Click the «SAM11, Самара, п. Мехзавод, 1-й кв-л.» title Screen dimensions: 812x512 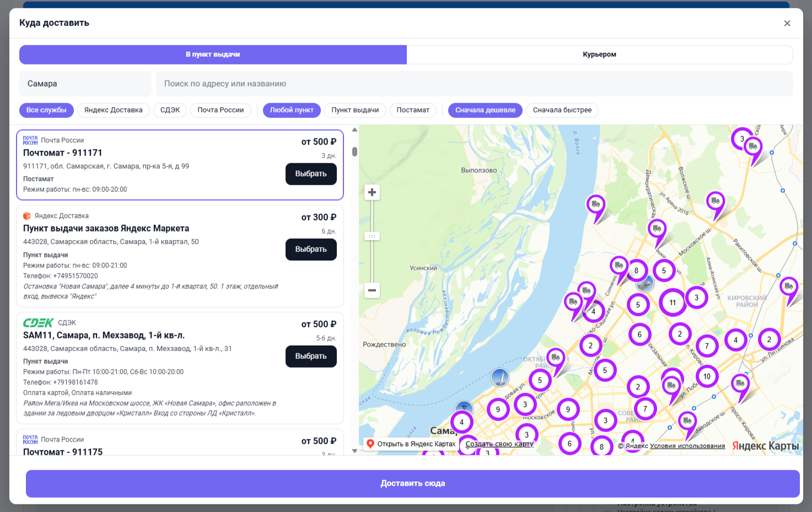click(104, 336)
